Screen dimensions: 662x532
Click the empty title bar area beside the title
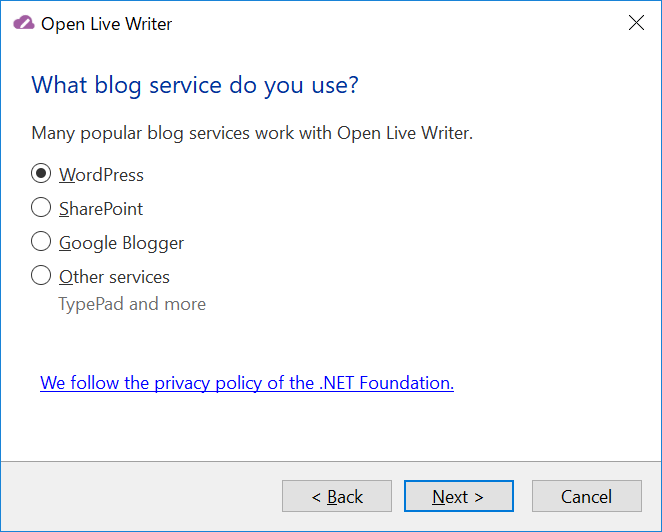397,23
